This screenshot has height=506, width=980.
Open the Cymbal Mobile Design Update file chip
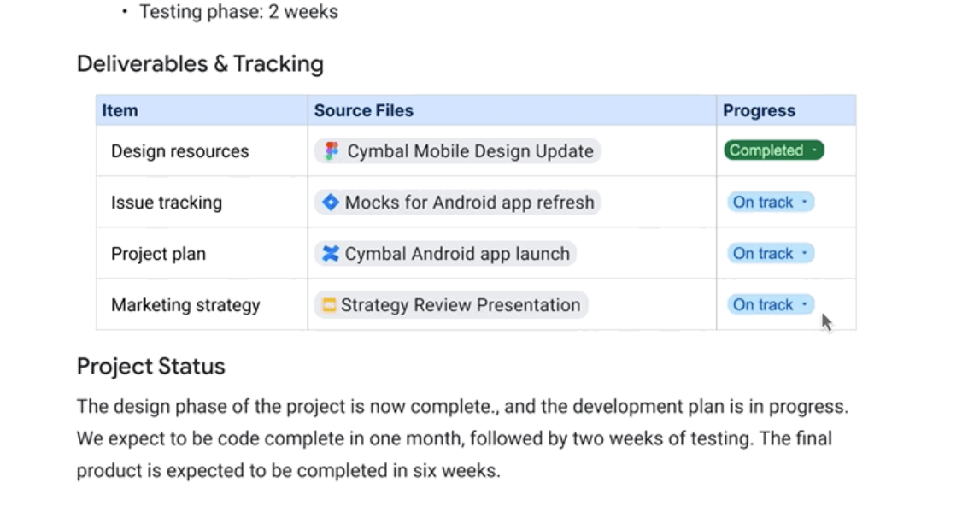click(457, 150)
